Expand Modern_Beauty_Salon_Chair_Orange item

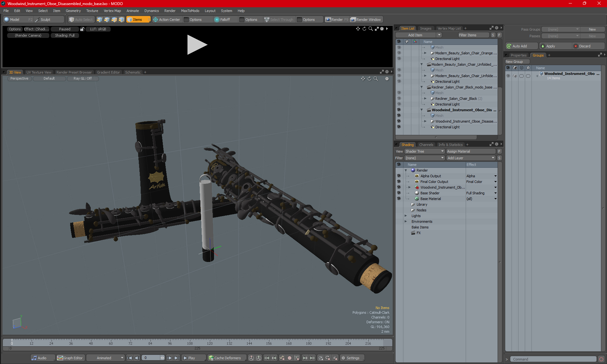(x=425, y=53)
